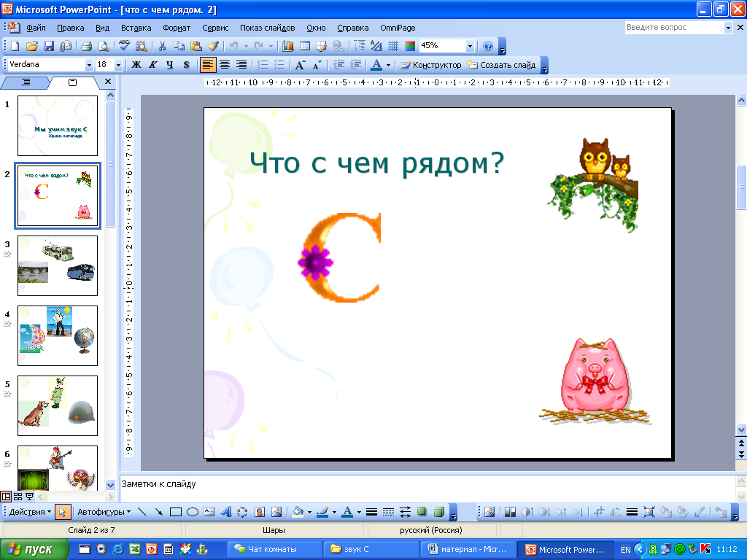This screenshot has height=560, width=747.
Task: Toggle text shadow (S)
Action: [x=186, y=65]
